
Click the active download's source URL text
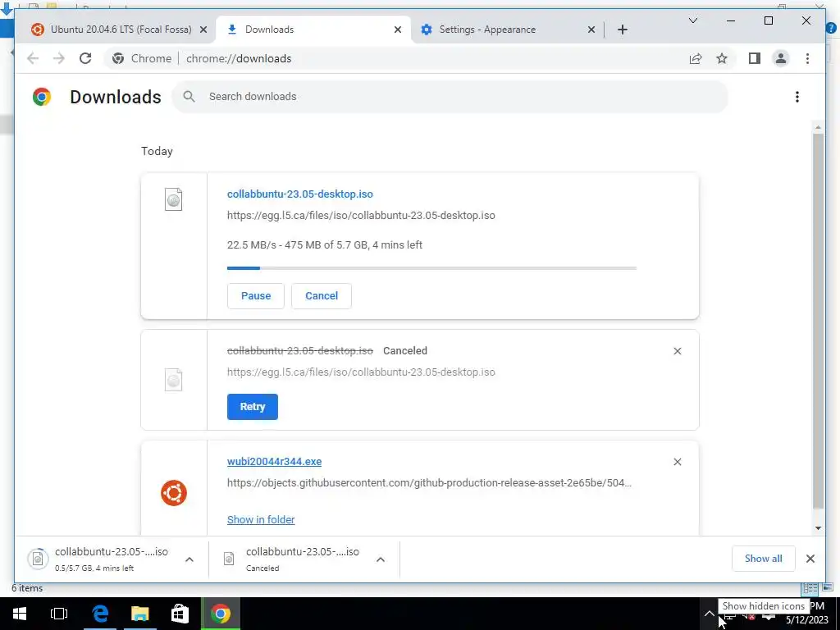(361, 216)
